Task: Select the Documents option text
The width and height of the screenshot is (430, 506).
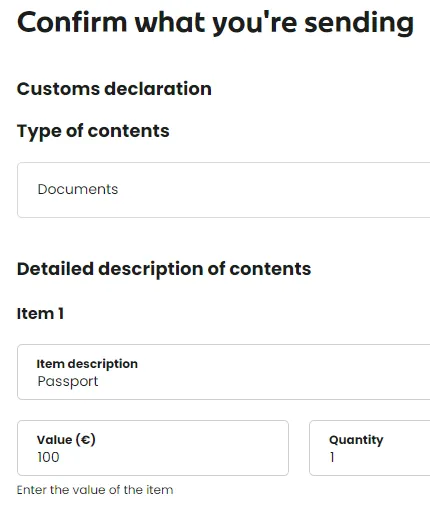Action: pos(78,189)
